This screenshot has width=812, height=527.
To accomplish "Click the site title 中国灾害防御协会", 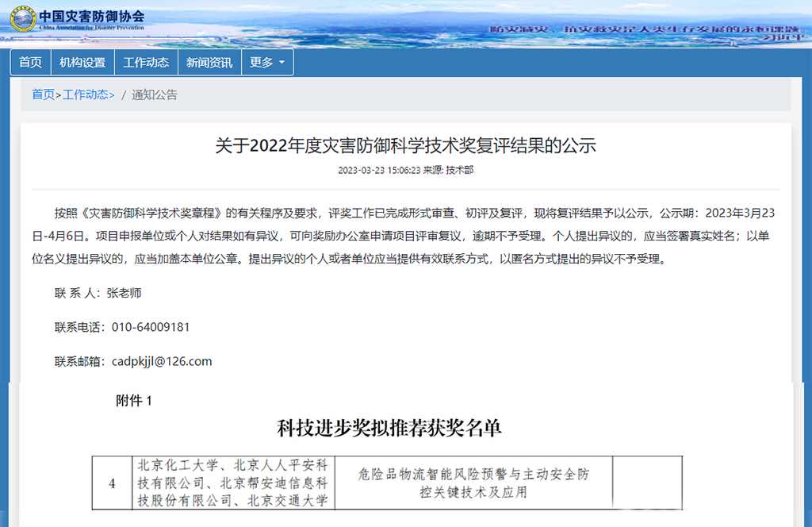I will 92,16.
